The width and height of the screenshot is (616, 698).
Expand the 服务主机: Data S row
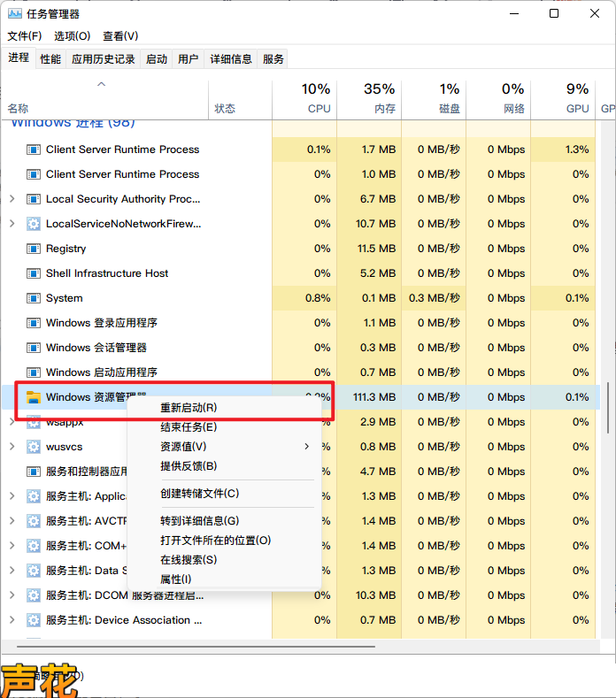point(12,571)
